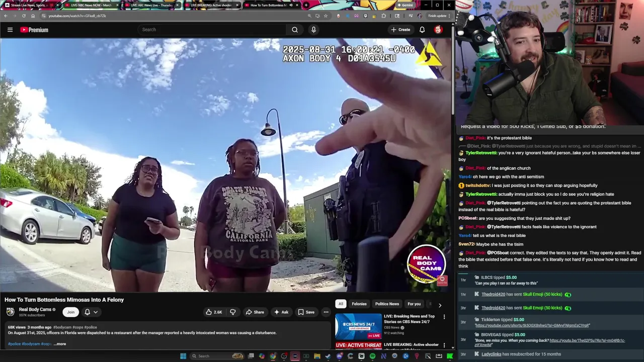Screen dimensions: 644x362
Task: Open a new browser tab
Action: pos(306,5)
